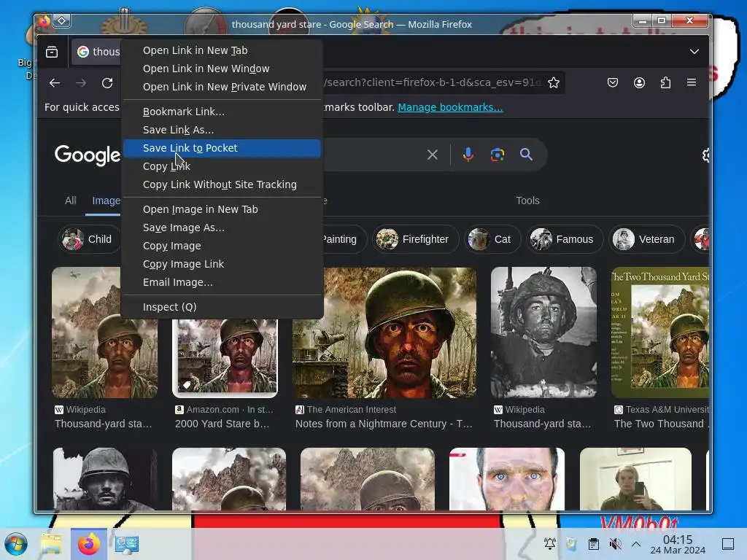Open blue-eyed man face thumbnail
The width and height of the screenshot is (747, 560).
[x=507, y=479]
